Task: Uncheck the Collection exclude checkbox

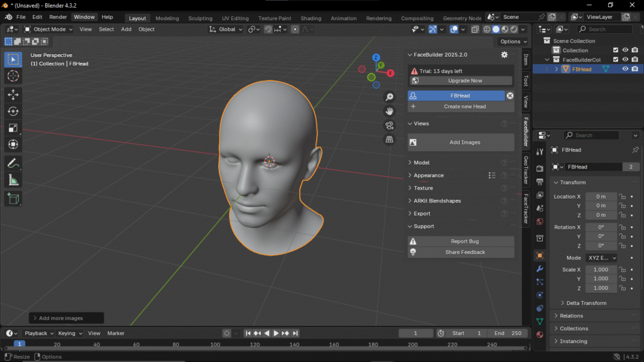Action: pyautogui.click(x=616, y=50)
